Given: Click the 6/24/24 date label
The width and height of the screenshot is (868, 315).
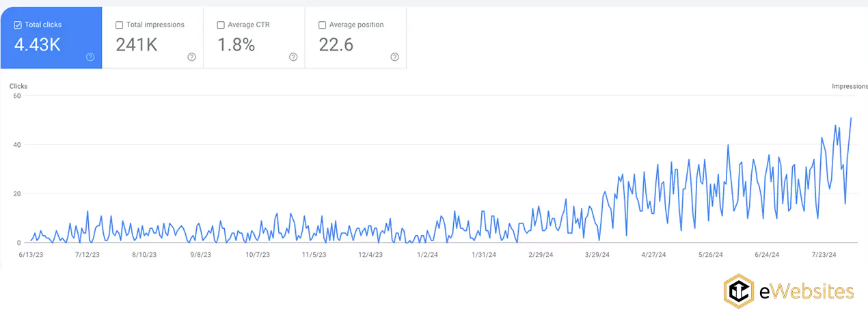Looking at the screenshot, I should click(x=767, y=255).
